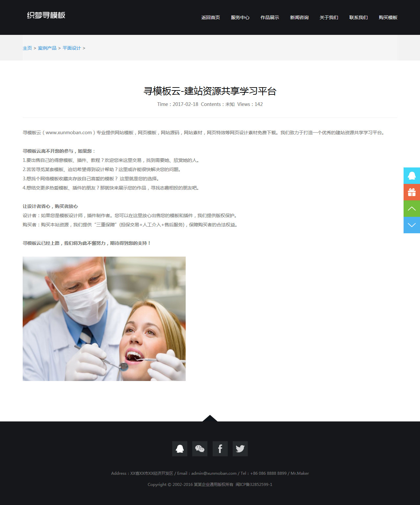Click the 主页 breadcrumb link
The image size is (420, 505).
click(27, 48)
